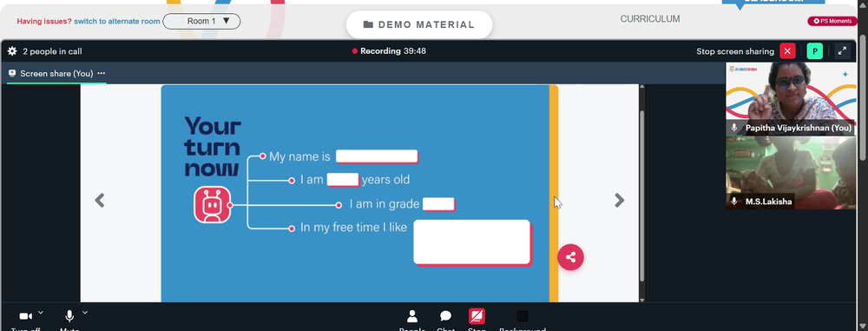Mute microphone icon in bottom bar
This screenshot has width=868, height=331.
69,316
